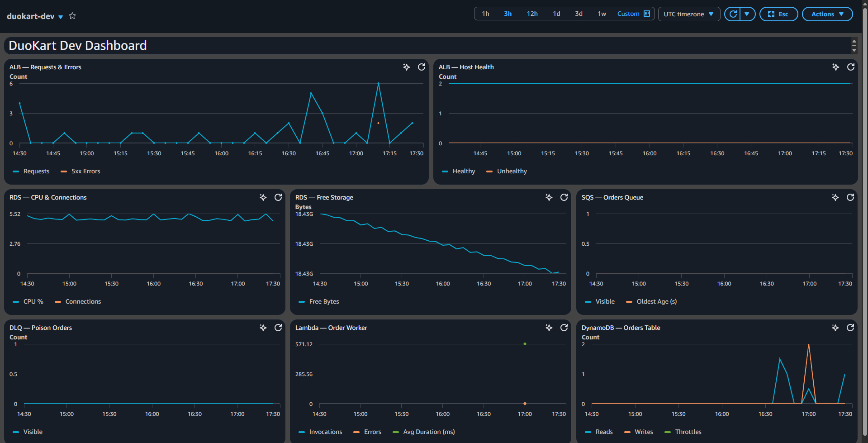
Task: Refresh the RDS Free Storage widget
Action: click(564, 197)
